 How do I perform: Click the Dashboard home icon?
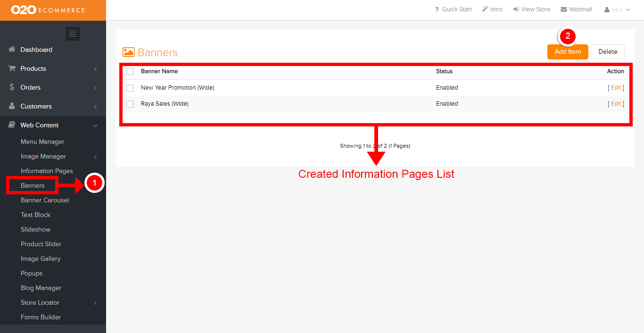click(12, 50)
